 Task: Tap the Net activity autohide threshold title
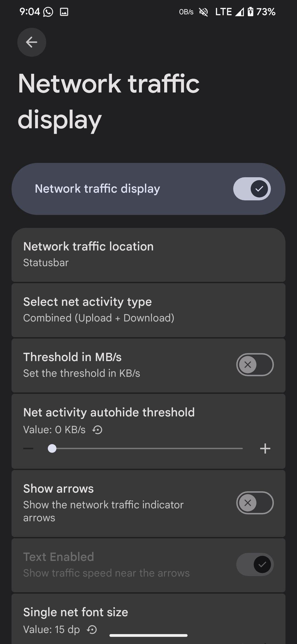pyautogui.click(x=109, y=412)
